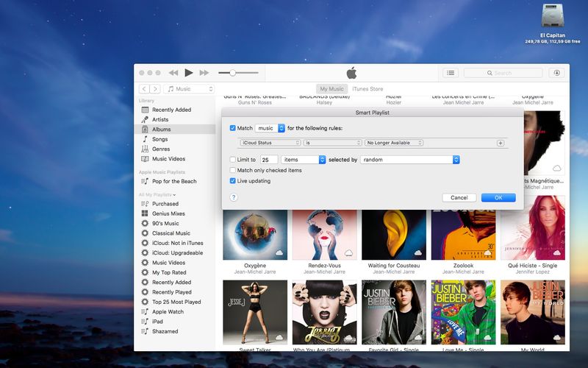Screen dimensions: 588x368
Task: Open the Sweet Talker album cover
Action: pyautogui.click(x=255, y=312)
